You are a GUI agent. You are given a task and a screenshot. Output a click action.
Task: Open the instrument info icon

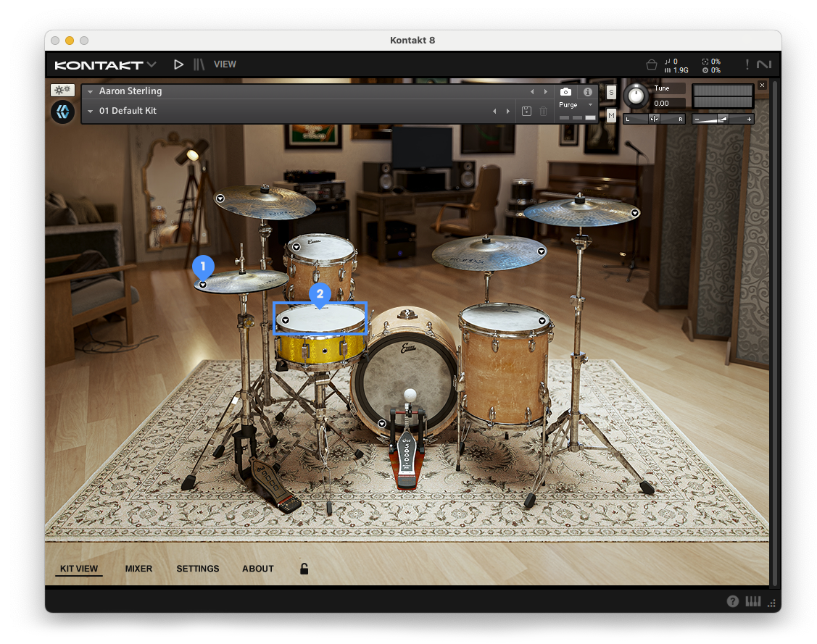click(x=588, y=92)
